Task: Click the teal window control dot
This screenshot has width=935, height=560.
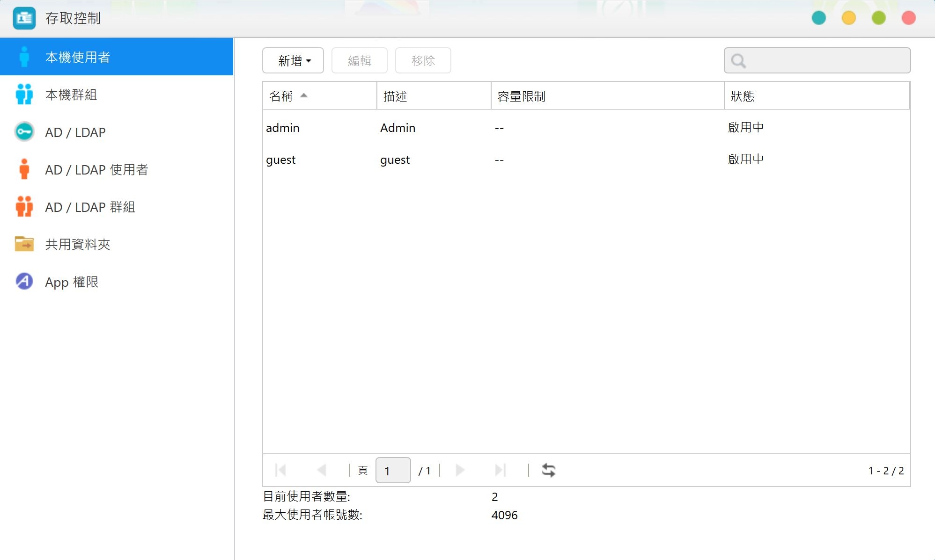Action: coord(819,18)
